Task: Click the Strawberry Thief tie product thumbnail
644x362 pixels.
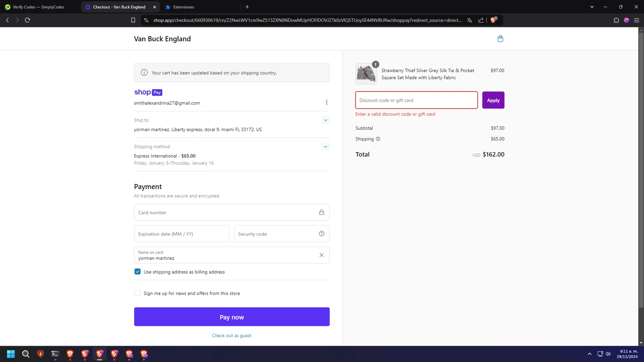Action: coord(366,74)
